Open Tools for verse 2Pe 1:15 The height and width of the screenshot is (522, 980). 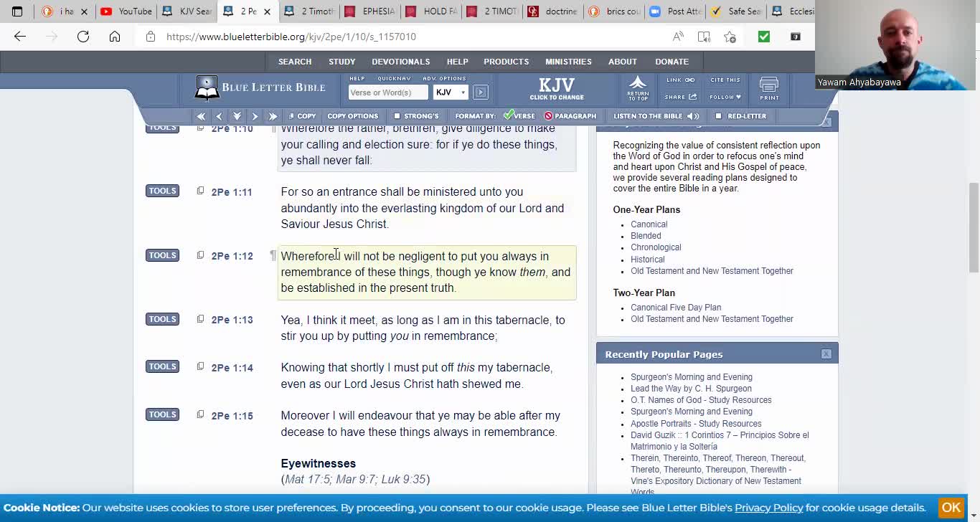click(x=162, y=414)
